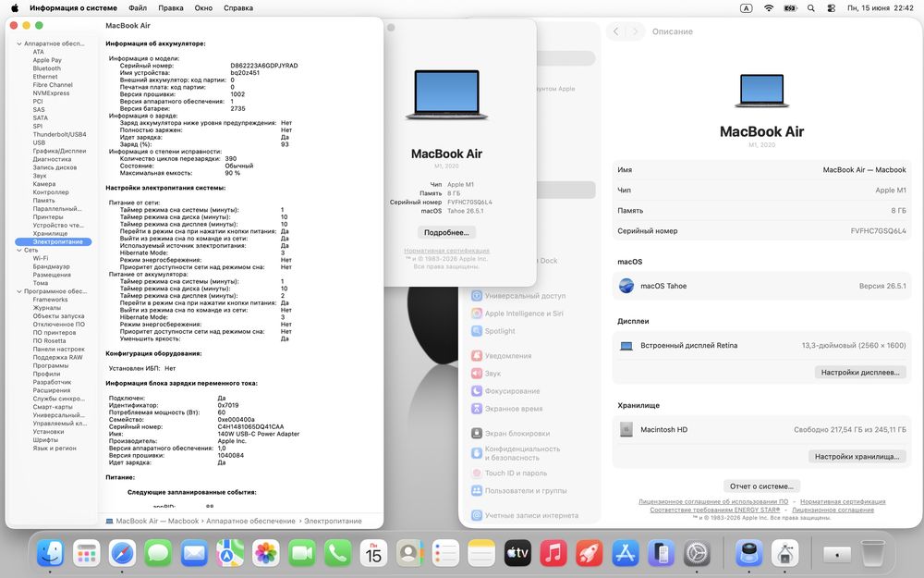Open input source 'A' menu
Image resolution: width=924 pixels, height=578 pixels.
746,8
